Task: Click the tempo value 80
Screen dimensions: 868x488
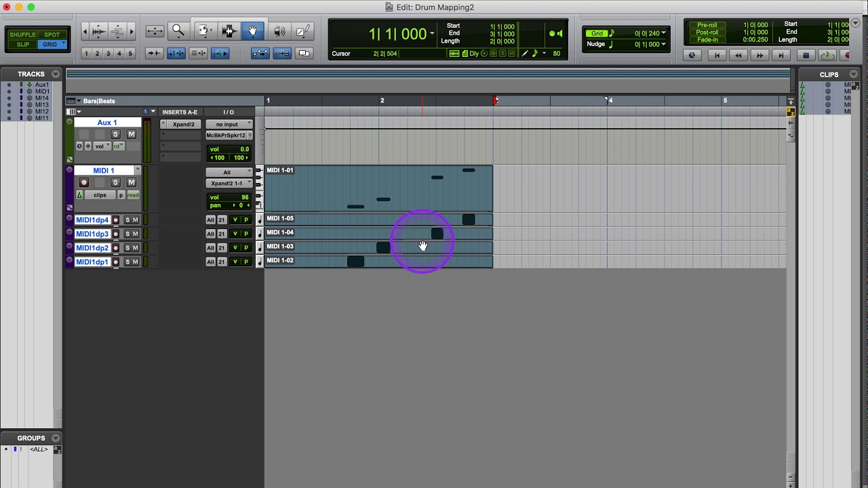Action: pyautogui.click(x=557, y=54)
